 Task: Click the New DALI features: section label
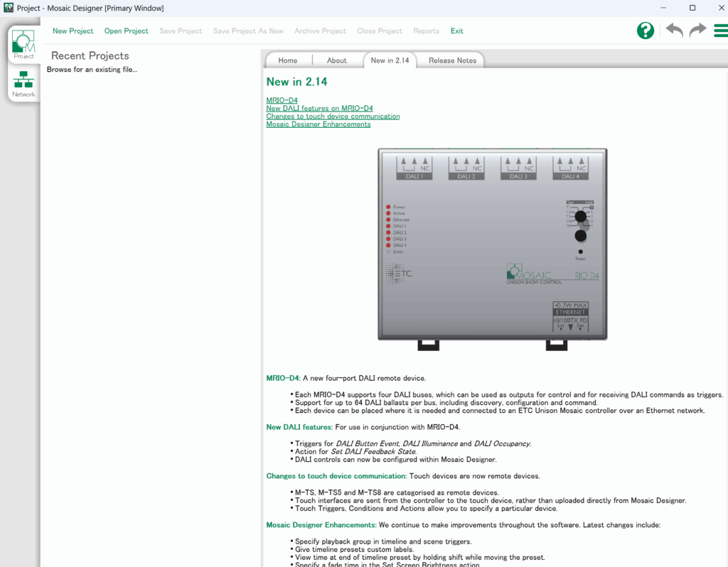coord(299,427)
